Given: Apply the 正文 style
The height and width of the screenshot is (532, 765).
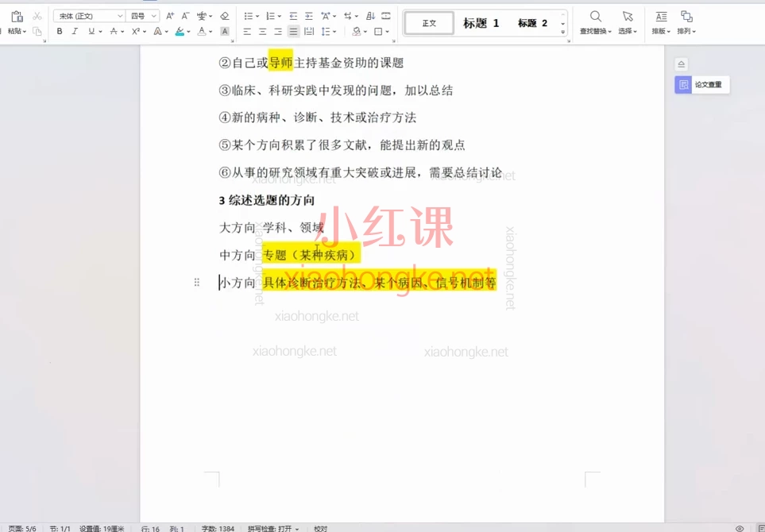Looking at the screenshot, I should (429, 23).
